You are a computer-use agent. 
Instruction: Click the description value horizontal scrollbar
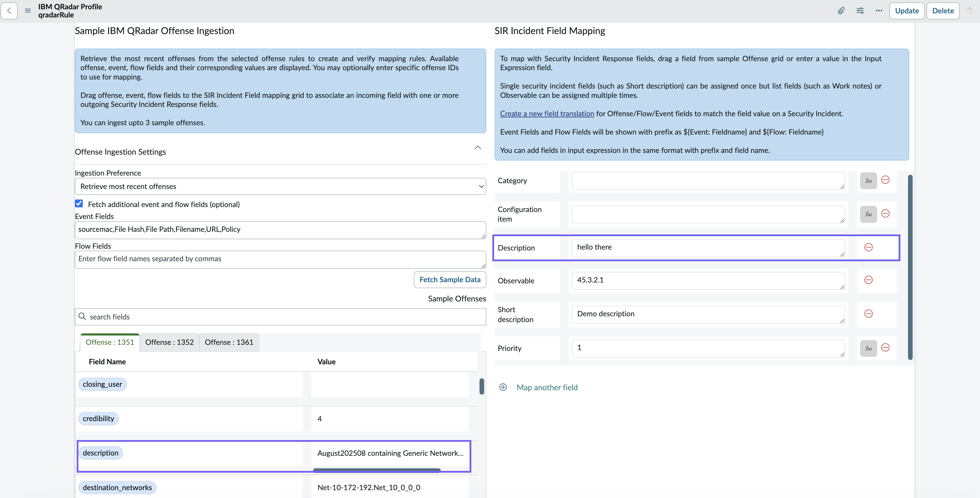pos(377,470)
